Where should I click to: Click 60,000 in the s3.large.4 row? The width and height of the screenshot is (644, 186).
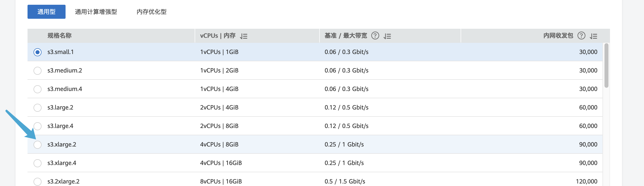[588, 126]
